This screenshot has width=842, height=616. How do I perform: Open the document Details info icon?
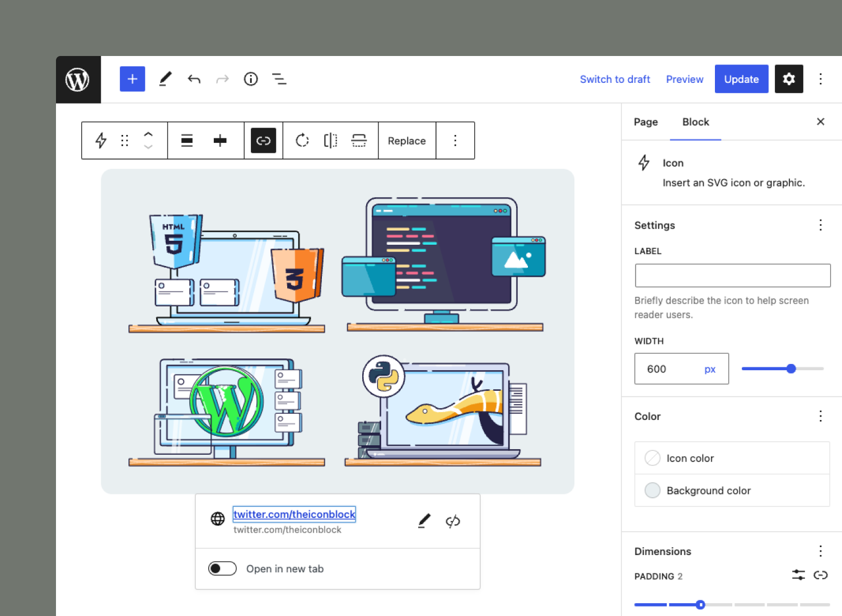tap(251, 79)
